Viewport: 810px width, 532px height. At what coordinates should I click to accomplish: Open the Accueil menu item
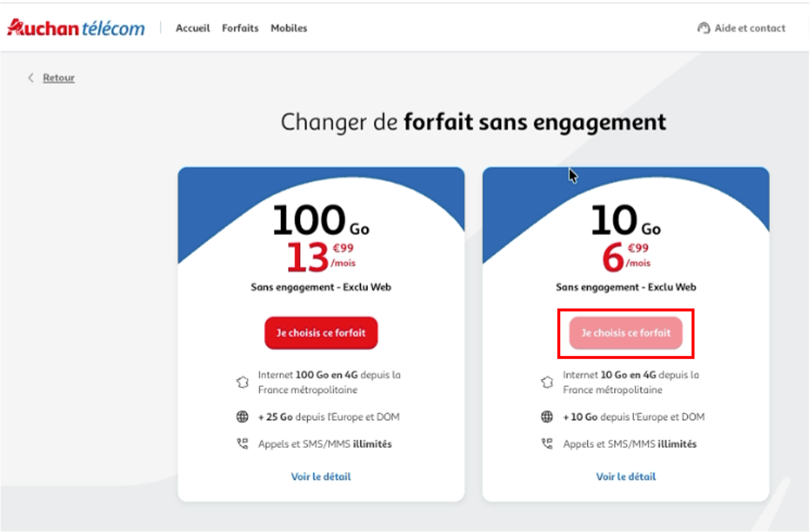194,28
